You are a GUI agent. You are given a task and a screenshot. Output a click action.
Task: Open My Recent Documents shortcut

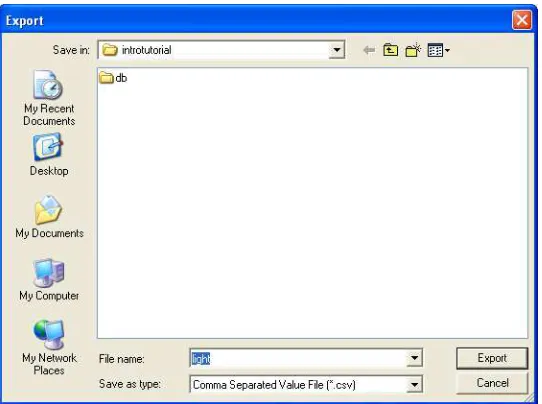tap(49, 98)
